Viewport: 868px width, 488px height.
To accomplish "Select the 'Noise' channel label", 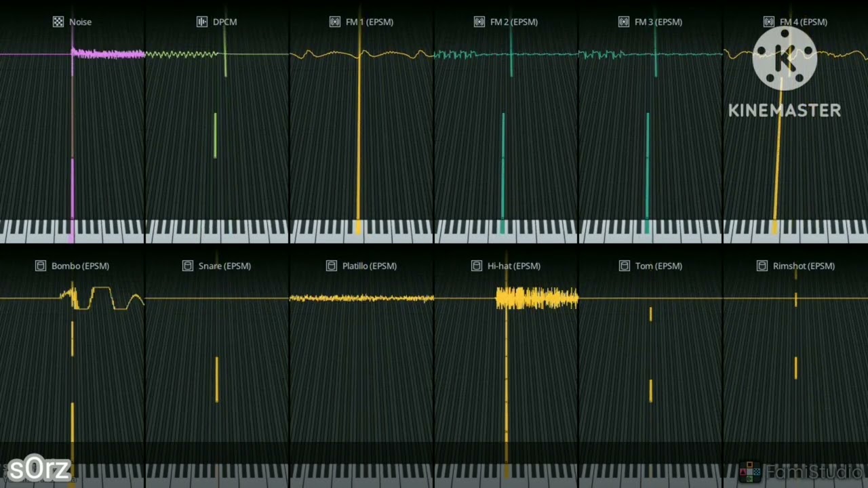I will click(80, 22).
